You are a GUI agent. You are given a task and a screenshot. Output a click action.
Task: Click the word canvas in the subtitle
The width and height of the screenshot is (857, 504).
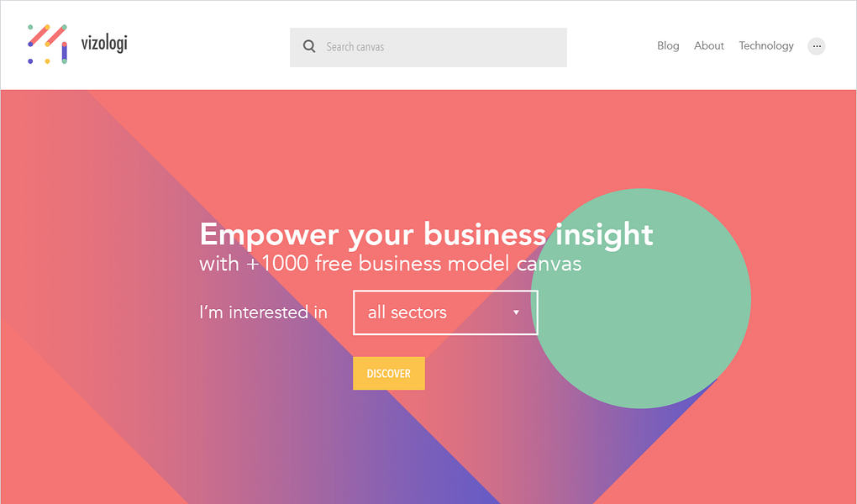(549, 265)
